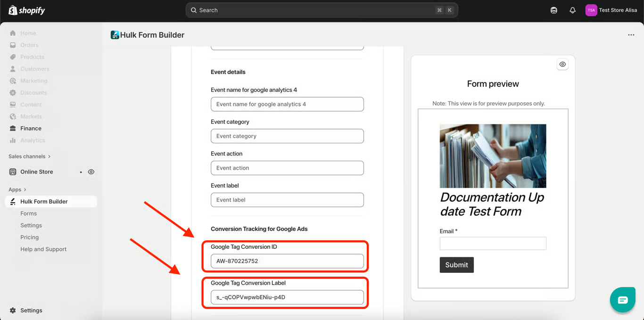
Task: Click the Event action field
Action: [x=287, y=168]
